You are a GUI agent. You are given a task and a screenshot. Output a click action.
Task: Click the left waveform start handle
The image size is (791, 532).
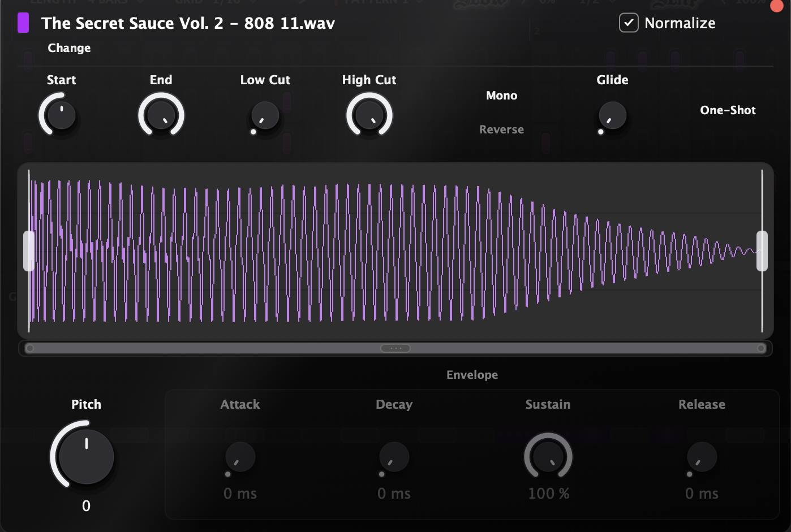(29, 251)
